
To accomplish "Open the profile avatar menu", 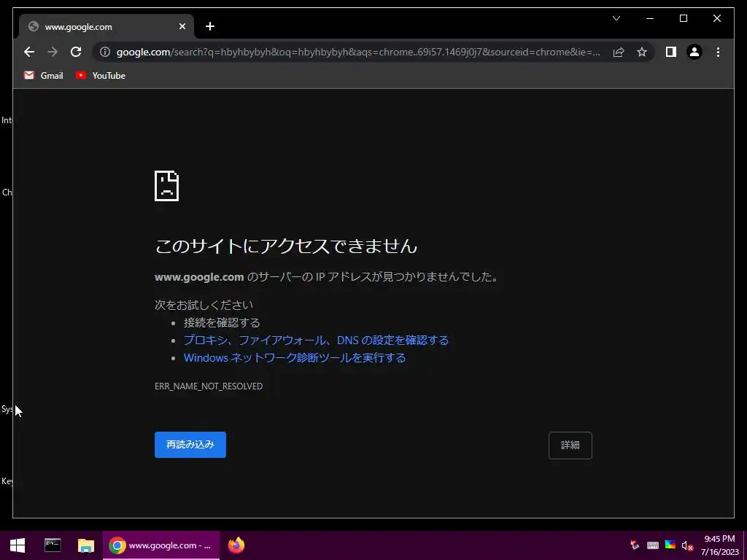I will [x=694, y=52].
